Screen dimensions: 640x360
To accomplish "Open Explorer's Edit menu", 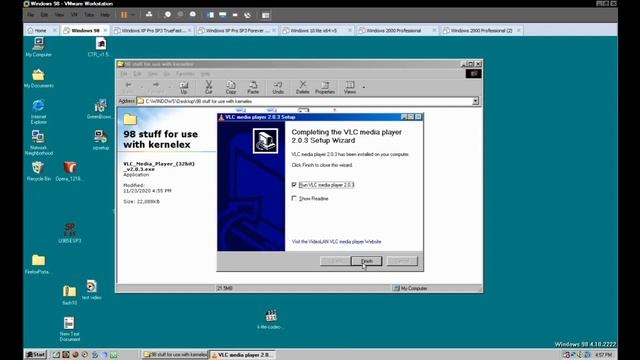I will [138, 74].
